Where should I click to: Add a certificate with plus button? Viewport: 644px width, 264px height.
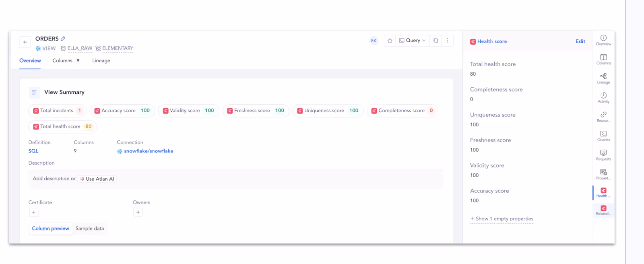[x=34, y=212]
